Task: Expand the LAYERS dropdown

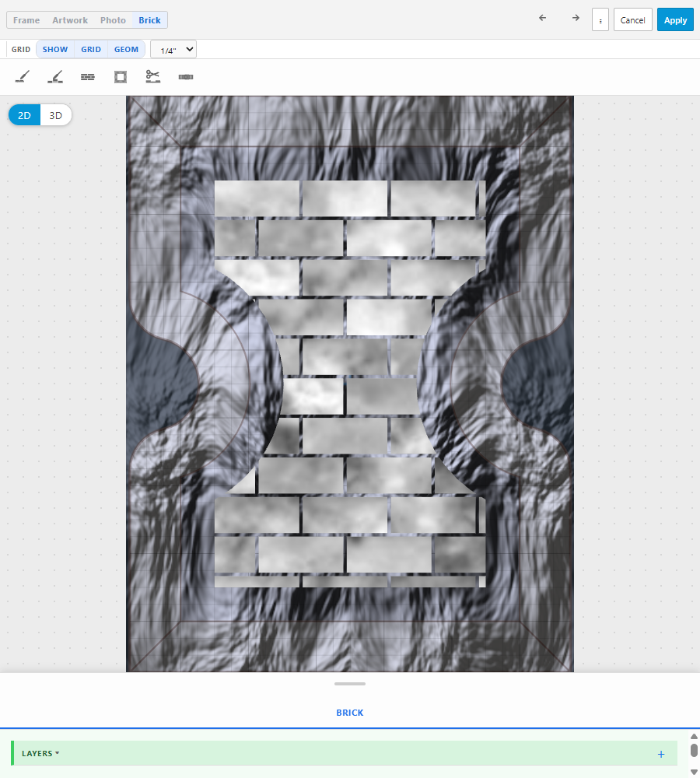Action: pyautogui.click(x=40, y=753)
